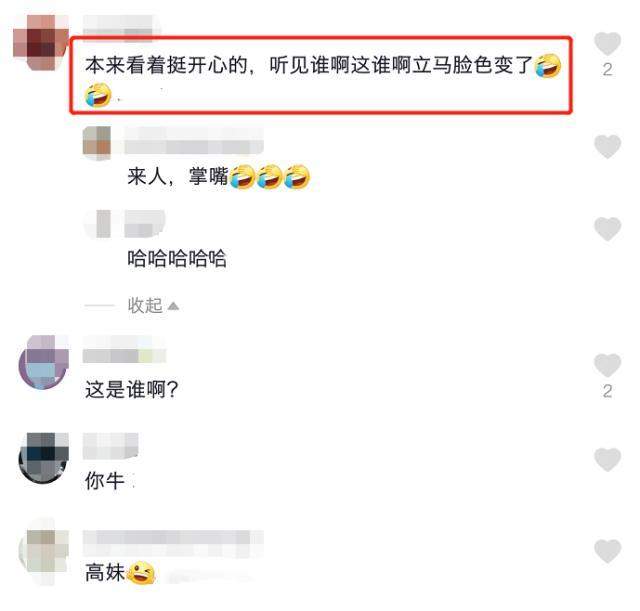640x611 pixels.
Task: Select the comment text 本来看着挺开心的
Action: click(167, 65)
